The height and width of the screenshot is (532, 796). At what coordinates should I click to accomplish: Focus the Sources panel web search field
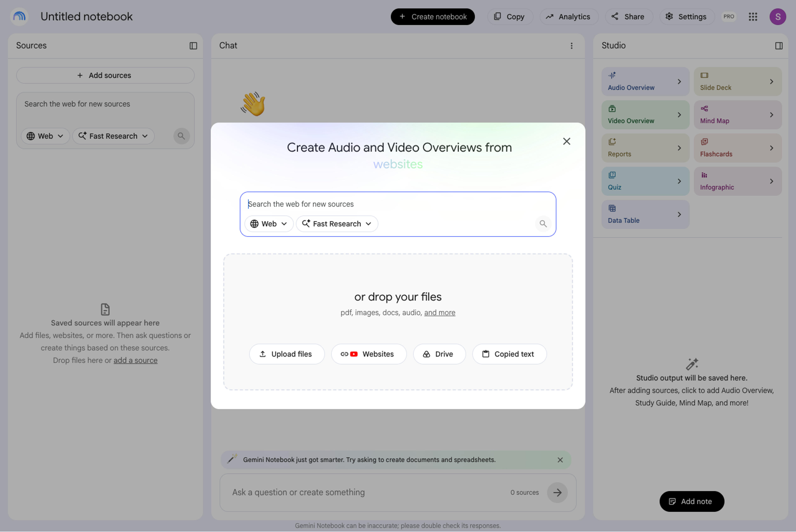105,104
